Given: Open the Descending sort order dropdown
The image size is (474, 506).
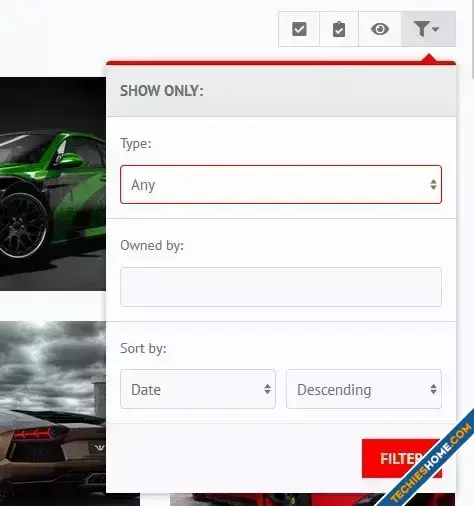Looking at the screenshot, I should (364, 389).
